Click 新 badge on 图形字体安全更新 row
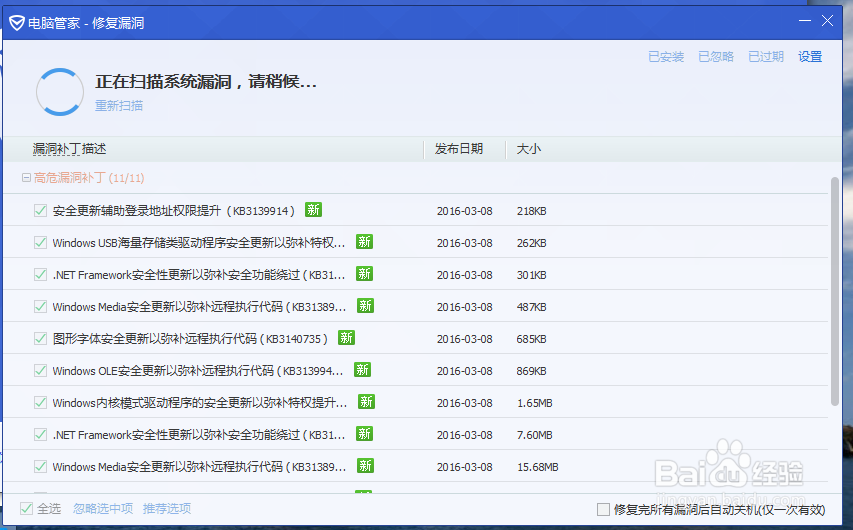853x530 pixels. (x=347, y=337)
